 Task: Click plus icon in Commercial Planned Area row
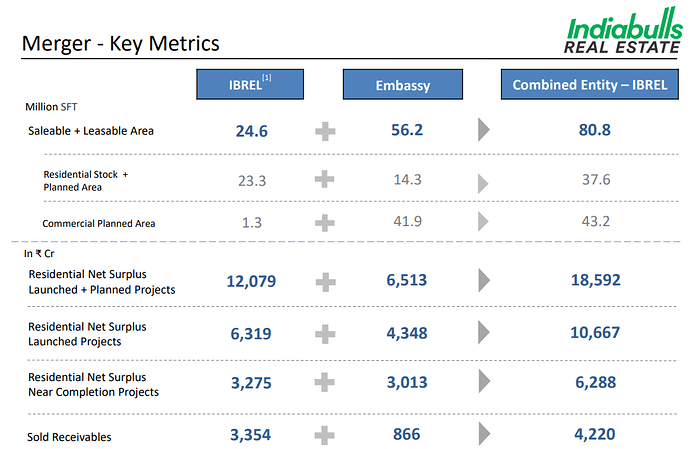(x=325, y=222)
